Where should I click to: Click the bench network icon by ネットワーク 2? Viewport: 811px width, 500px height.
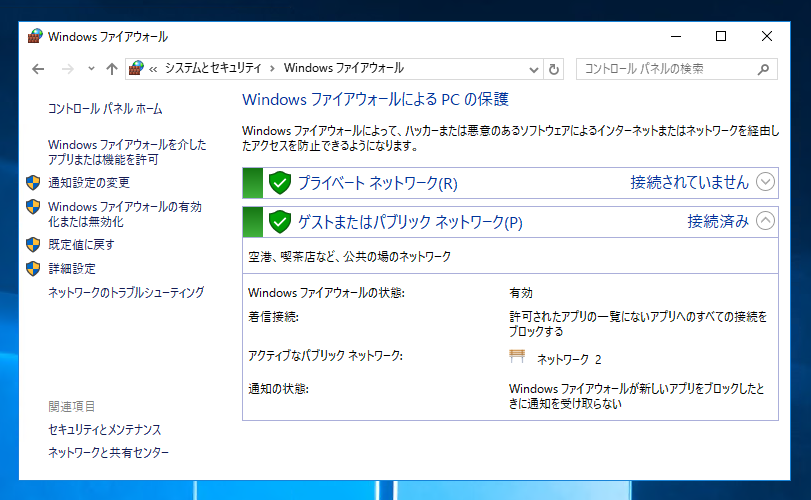click(517, 356)
